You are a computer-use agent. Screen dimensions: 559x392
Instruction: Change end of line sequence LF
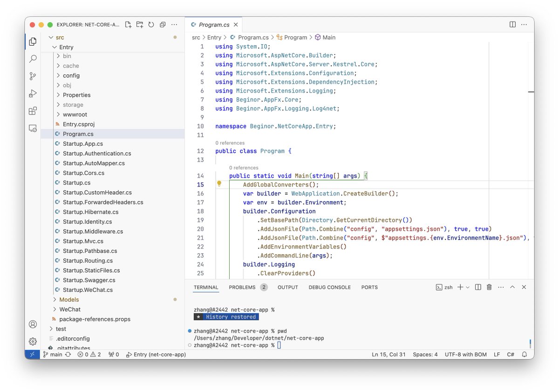coord(497,354)
